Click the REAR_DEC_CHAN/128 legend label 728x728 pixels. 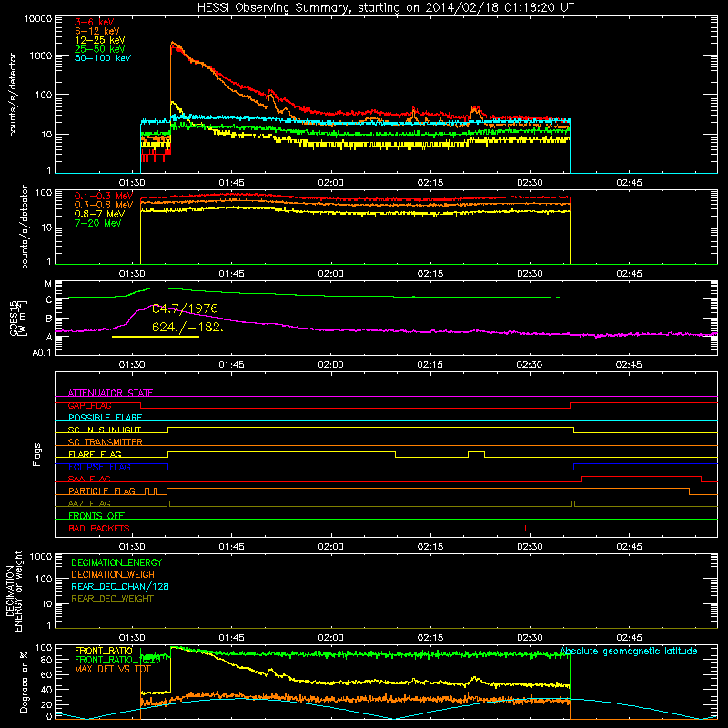(x=120, y=586)
